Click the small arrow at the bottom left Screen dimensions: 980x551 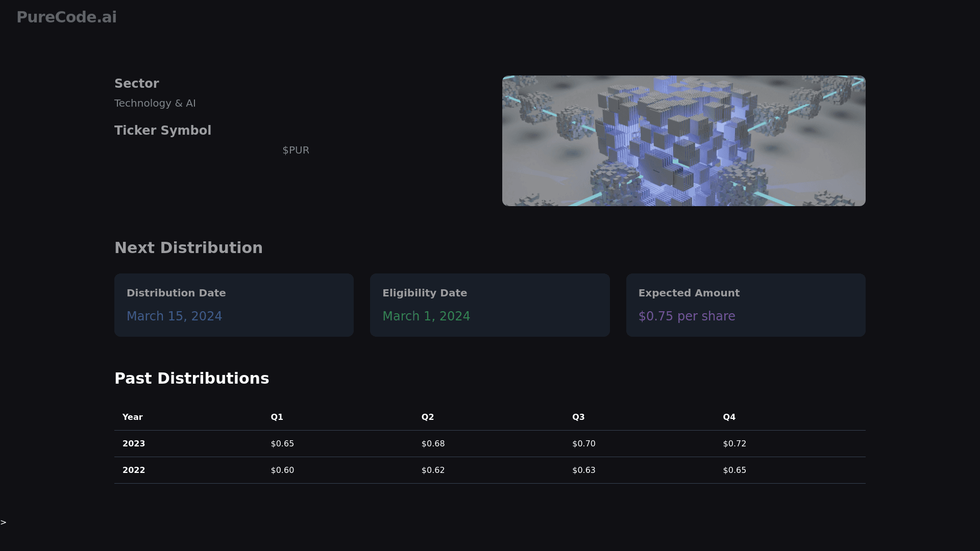[x=4, y=522]
